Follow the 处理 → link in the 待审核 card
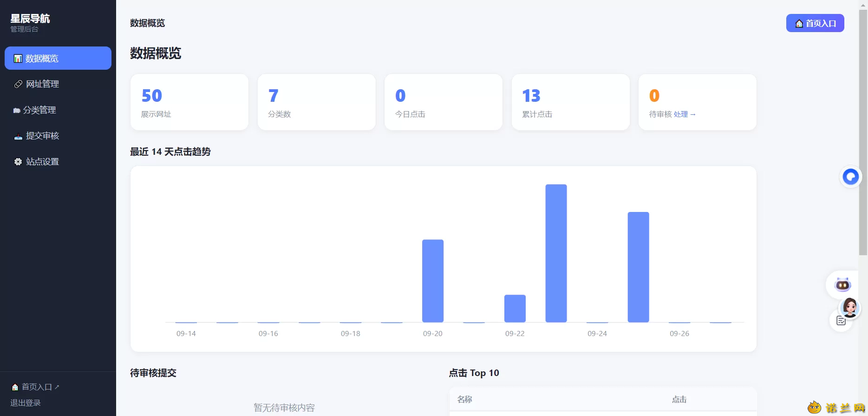The height and width of the screenshot is (416, 868). coord(685,114)
